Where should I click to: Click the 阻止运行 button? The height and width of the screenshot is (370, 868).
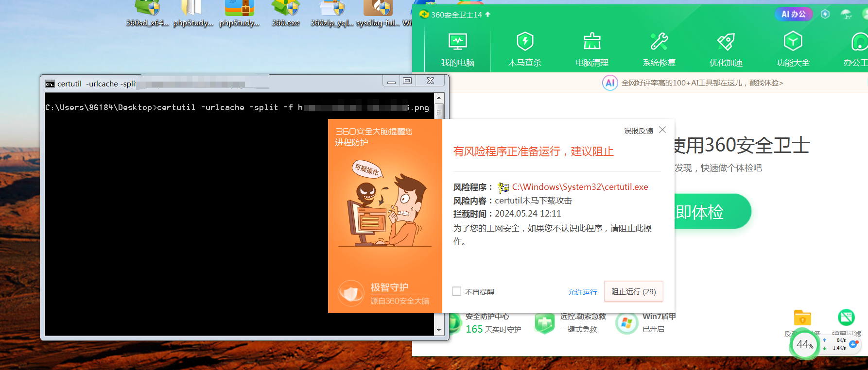(634, 291)
